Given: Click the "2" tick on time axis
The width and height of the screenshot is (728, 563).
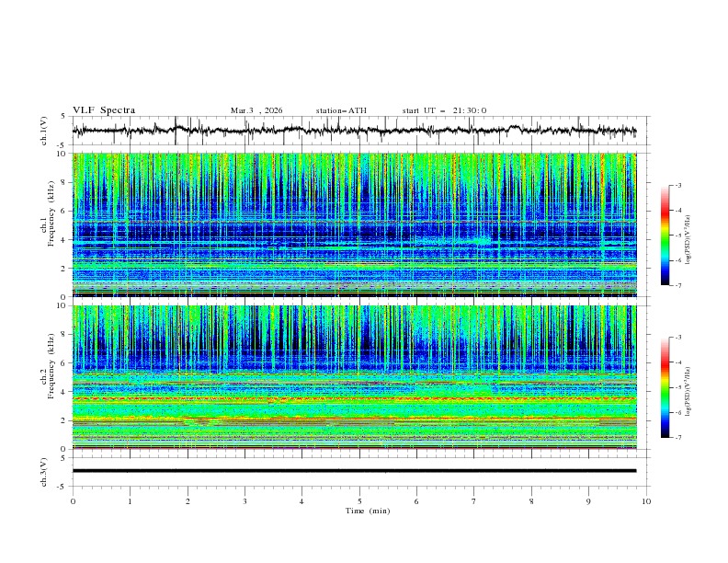Looking at the screenshot, I should coord(188,501).
